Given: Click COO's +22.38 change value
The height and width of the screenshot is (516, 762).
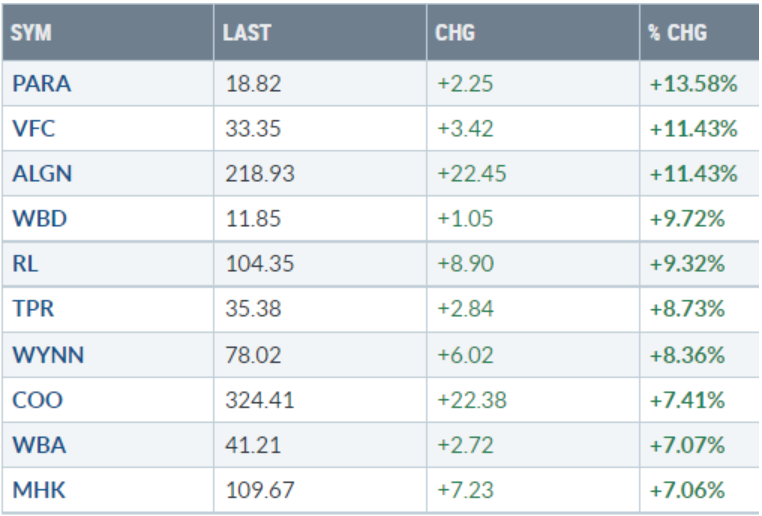Looking at the screenshot, I should (x=472, y=401).
